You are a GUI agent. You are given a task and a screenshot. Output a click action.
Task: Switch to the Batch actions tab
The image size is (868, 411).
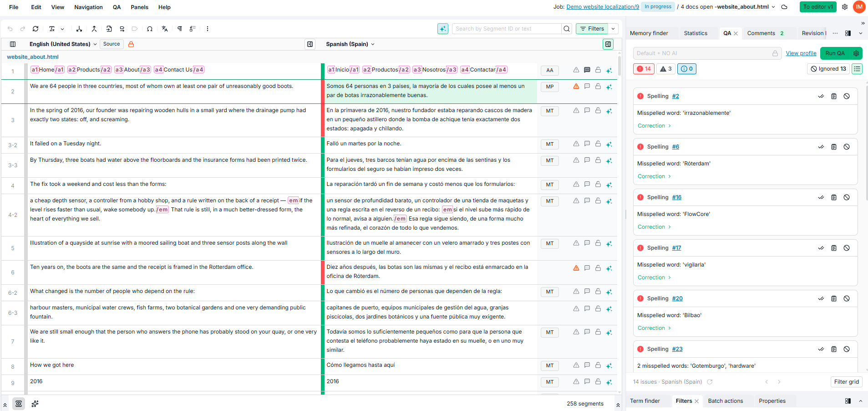click(726, 401)
